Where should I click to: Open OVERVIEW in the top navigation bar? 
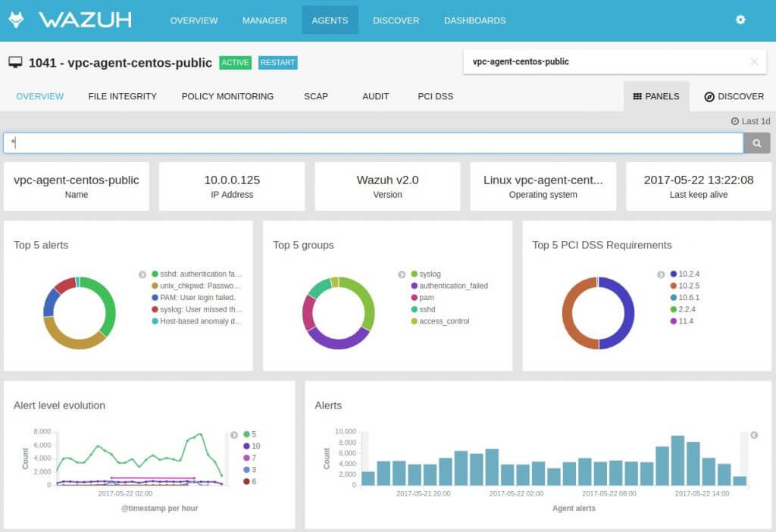[193, 20]
